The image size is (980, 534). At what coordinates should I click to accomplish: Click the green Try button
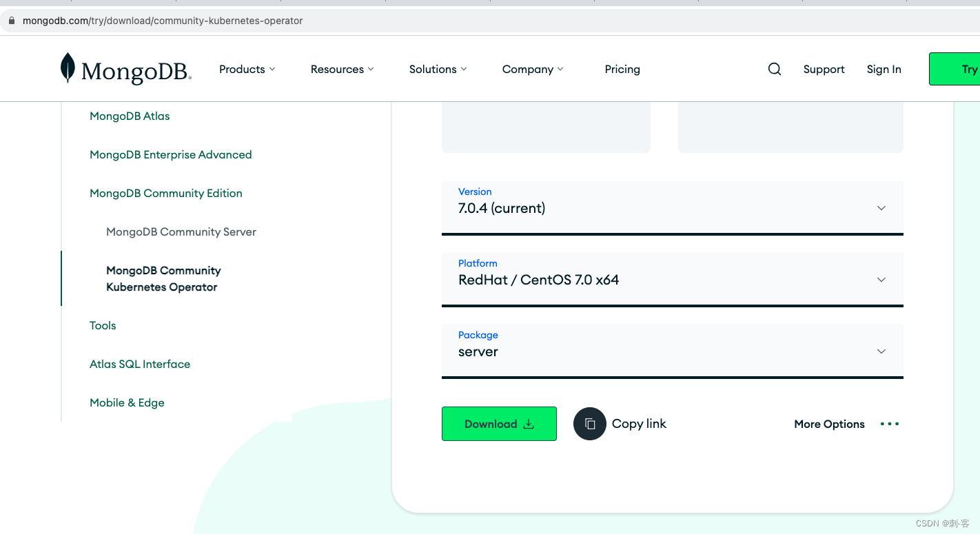pyautogui.click(x=955, y=69)
